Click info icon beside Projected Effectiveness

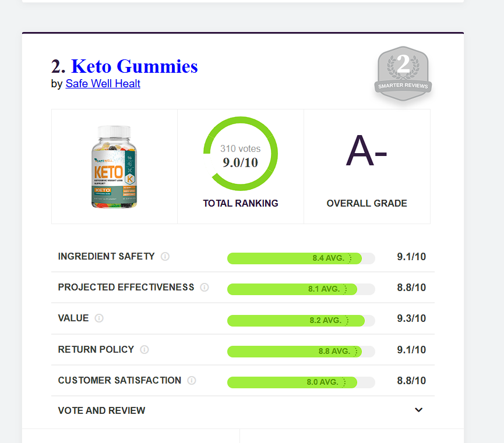(205, 288)
